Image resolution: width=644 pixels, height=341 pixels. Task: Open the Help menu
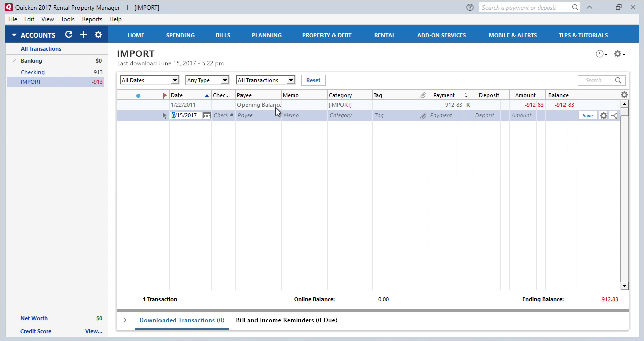point(115,19)
